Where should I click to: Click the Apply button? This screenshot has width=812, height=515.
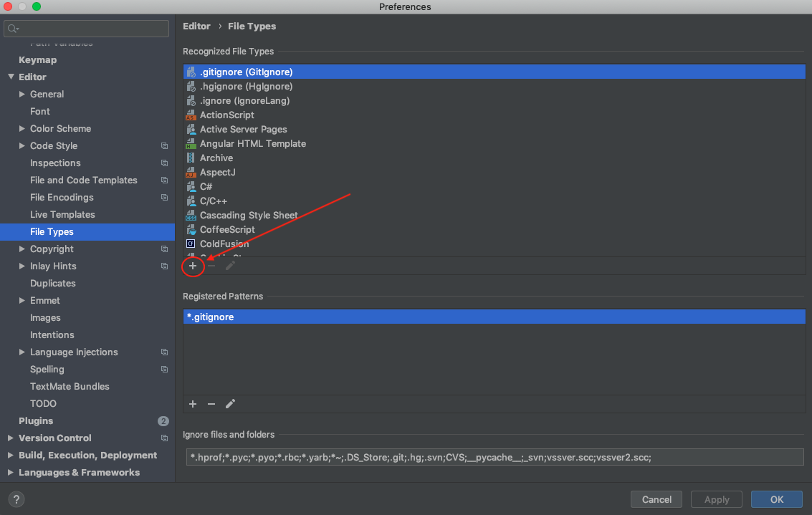pyautogui.click(x=716, y=499)
